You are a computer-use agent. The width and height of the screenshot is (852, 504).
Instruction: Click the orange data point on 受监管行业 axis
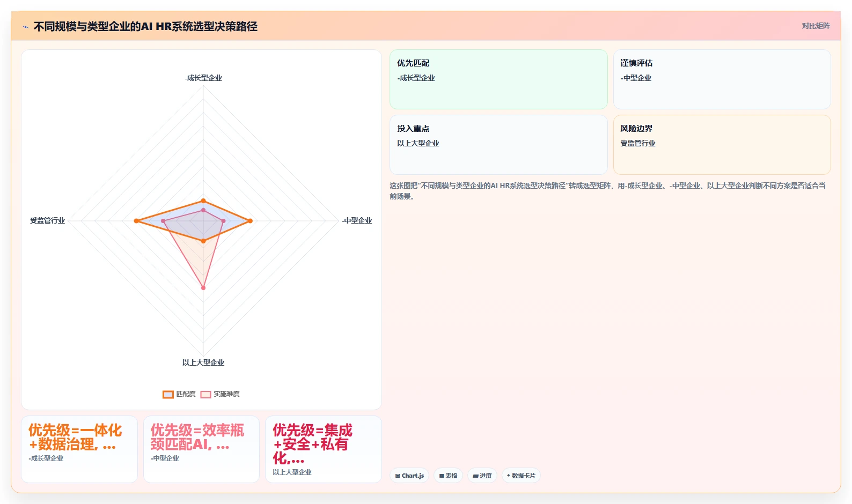point(136,221)
